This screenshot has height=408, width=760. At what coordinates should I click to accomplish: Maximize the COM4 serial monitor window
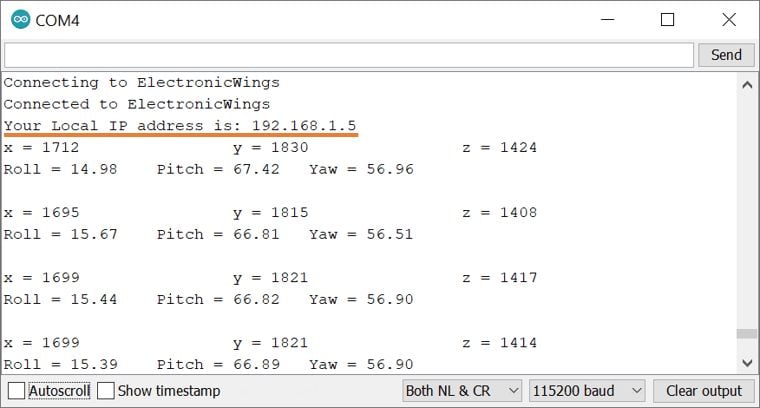667,20
